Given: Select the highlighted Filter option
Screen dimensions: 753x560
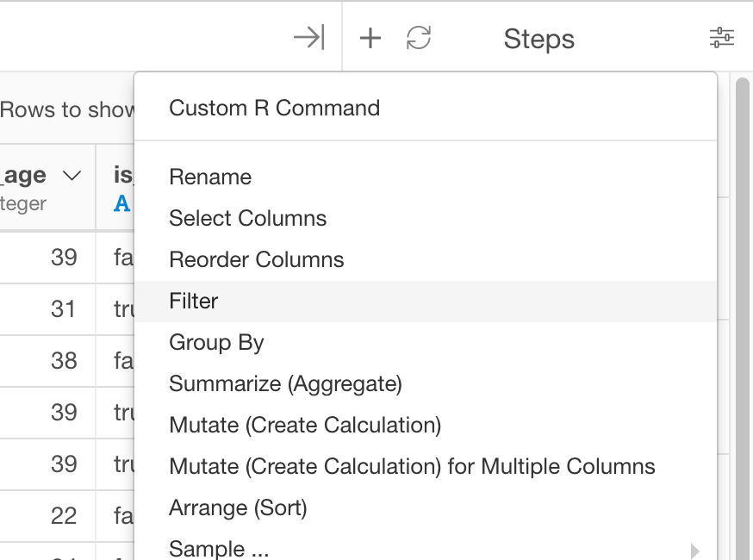Looking at the screenshot, I should 425,302.
